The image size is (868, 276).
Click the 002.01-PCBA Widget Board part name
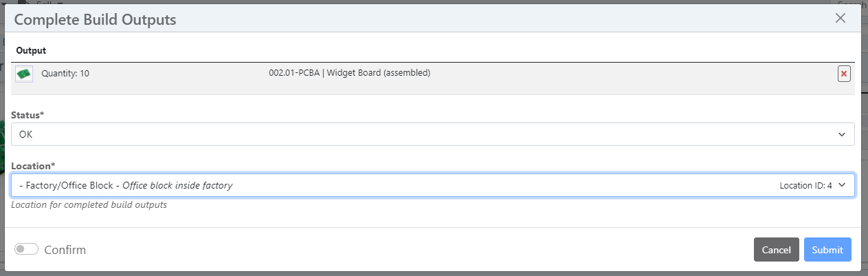pyautogui.click(x=349, y=73)
